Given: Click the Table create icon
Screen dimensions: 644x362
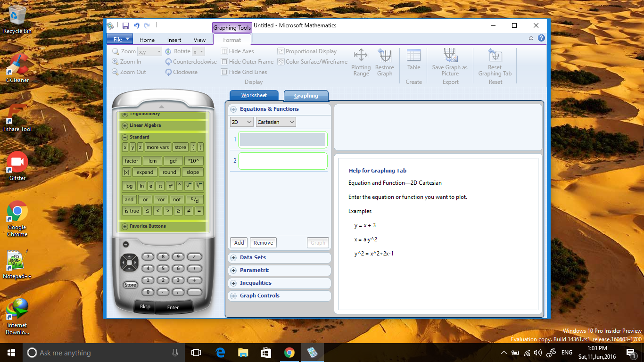Looking at the screenshot, I should tap(413, 55).
